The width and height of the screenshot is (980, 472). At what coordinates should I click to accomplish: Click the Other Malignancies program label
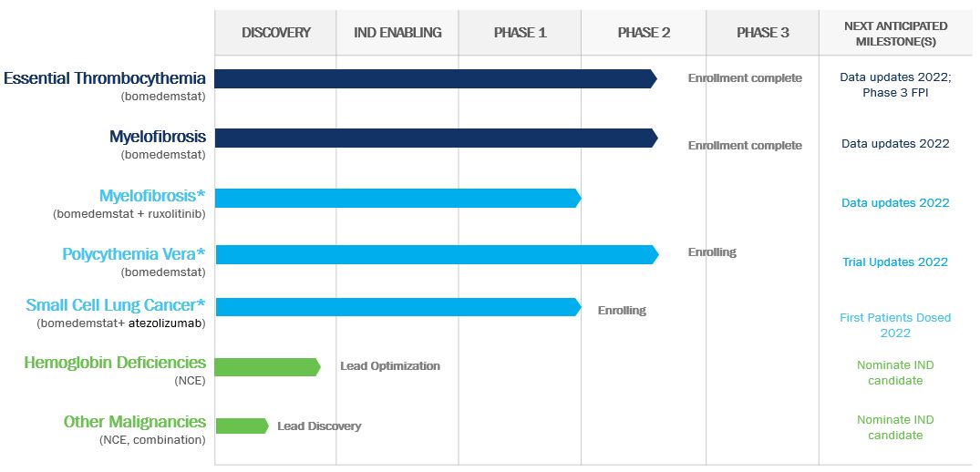tap(134, 422)
